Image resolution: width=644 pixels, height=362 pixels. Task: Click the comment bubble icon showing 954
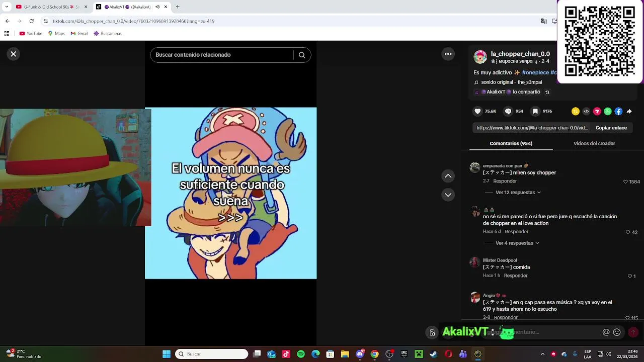pos(508,111)
